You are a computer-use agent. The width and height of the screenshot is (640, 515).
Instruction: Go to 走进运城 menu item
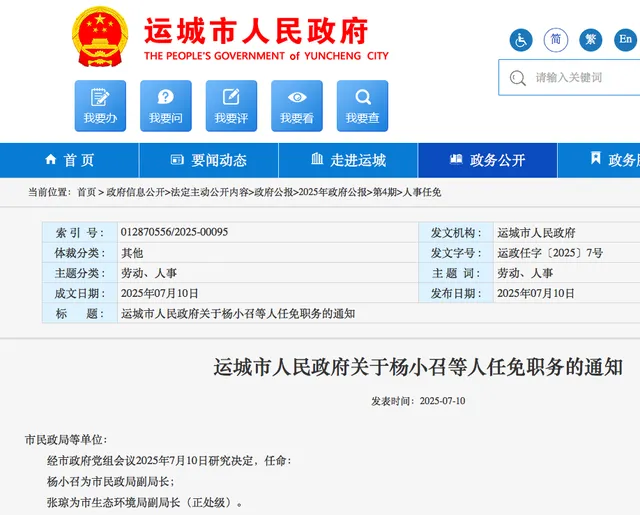pos(348,160)
